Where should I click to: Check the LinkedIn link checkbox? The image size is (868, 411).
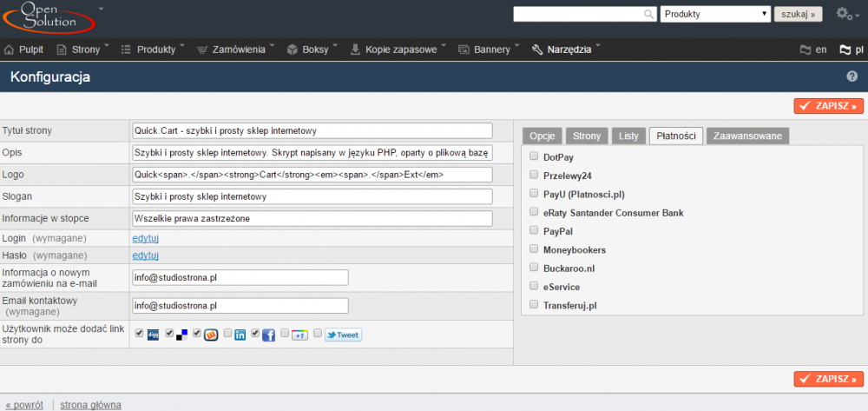[x=227, y=333]
